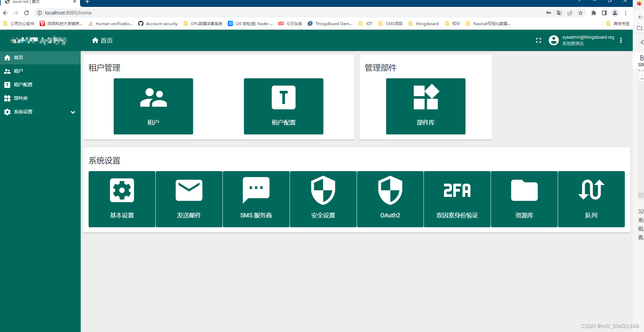Select 租户 in the sidebar
644x332 pixels.
pos(40,71)
